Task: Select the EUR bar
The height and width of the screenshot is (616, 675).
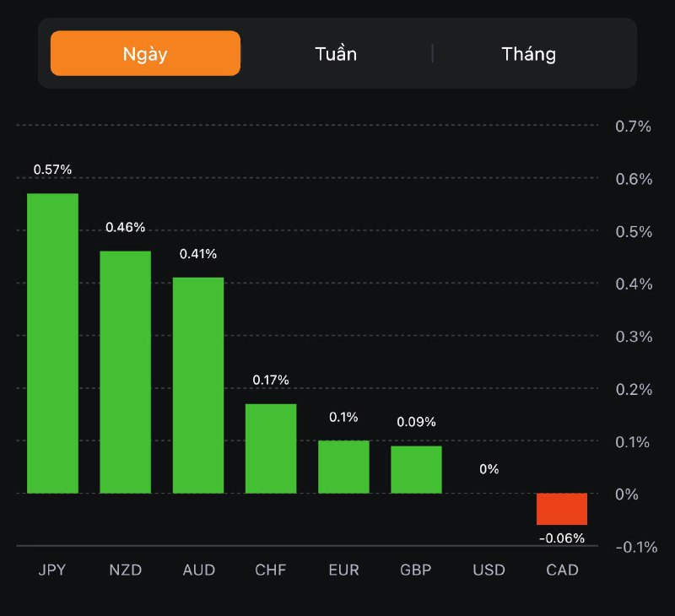Action: 343,467
